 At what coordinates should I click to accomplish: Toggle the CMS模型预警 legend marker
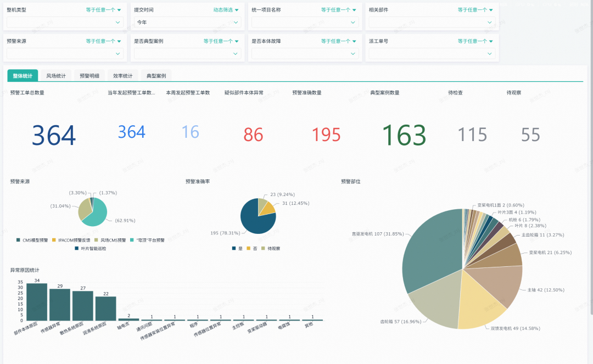[x=19, y=240]
